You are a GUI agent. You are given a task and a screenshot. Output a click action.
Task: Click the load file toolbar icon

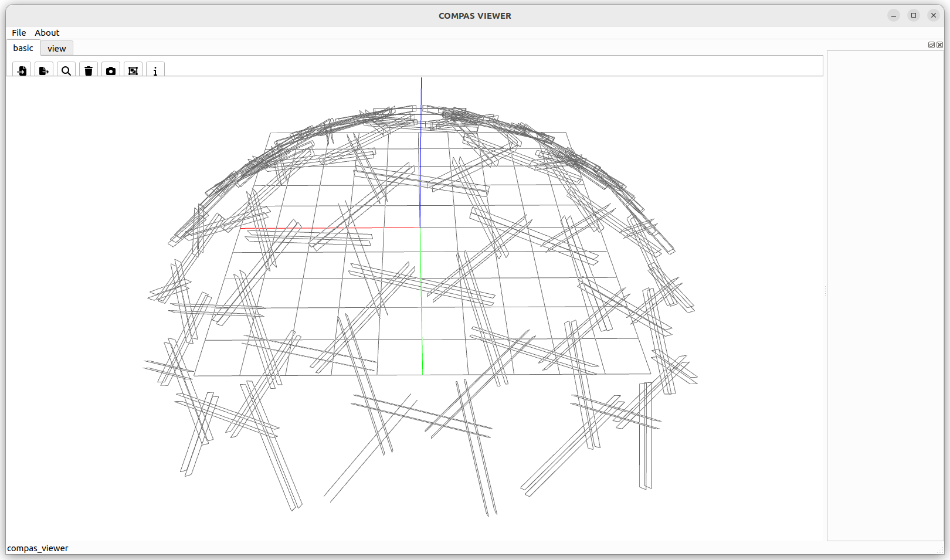coord(22,70)
